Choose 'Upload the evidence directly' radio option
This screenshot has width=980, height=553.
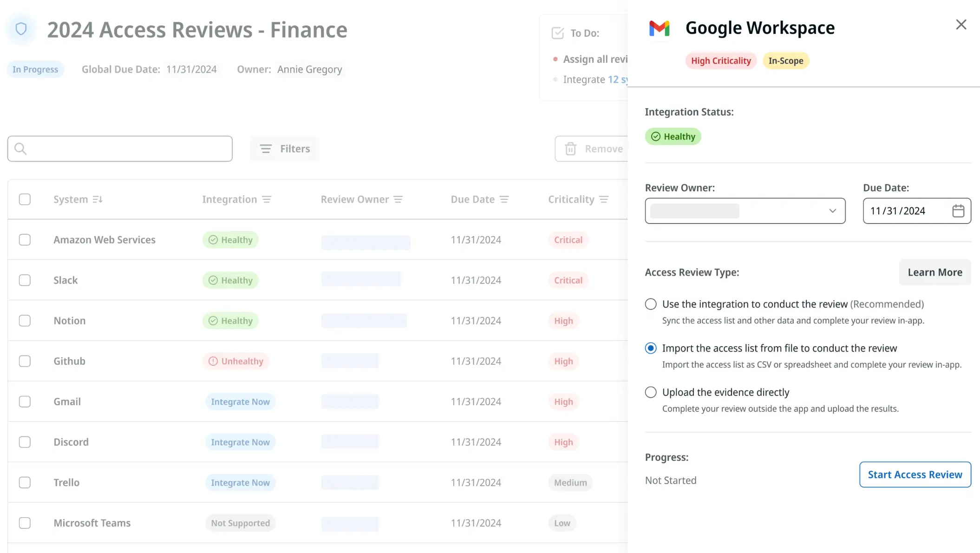coord(651,392)
